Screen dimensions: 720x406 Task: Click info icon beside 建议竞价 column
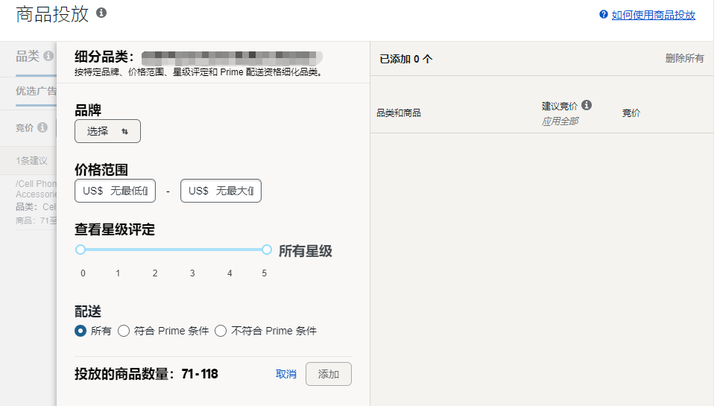click(587, 105)
